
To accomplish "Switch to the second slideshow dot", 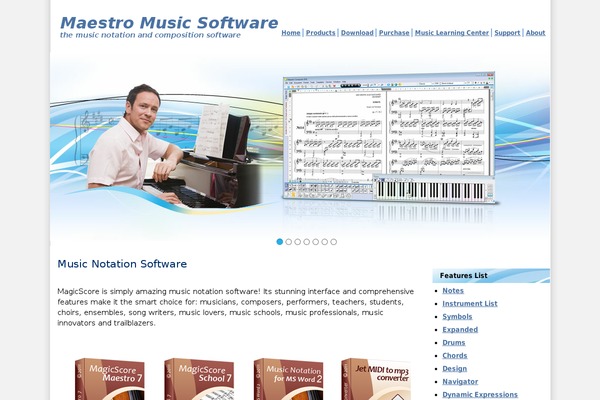I will (289, 242).
